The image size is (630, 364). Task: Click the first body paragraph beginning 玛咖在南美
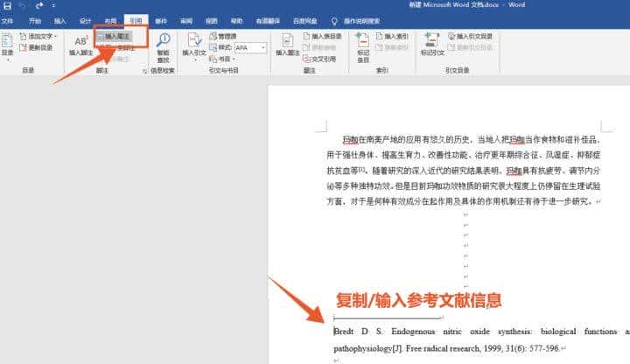point(463,171)
